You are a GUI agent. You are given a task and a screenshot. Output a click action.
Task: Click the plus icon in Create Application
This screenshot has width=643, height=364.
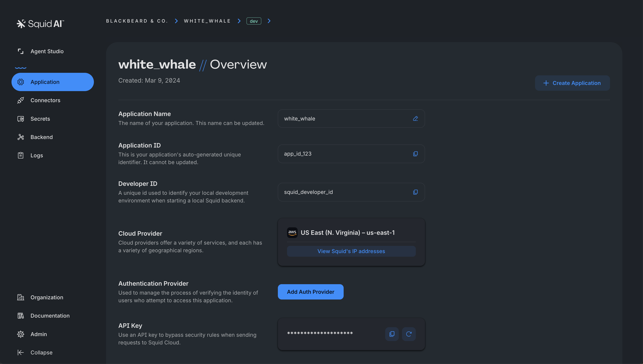(x=546, y=83)
